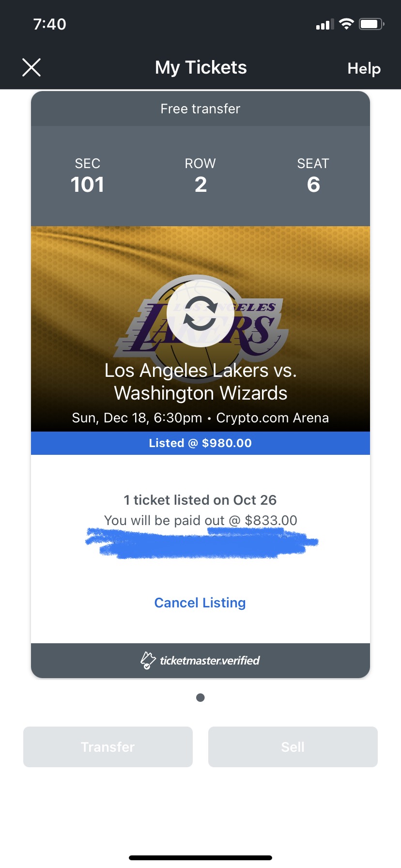Tap the battery icon in status bar
Viewport: 401px width, 868px height.
pos(371,24)
